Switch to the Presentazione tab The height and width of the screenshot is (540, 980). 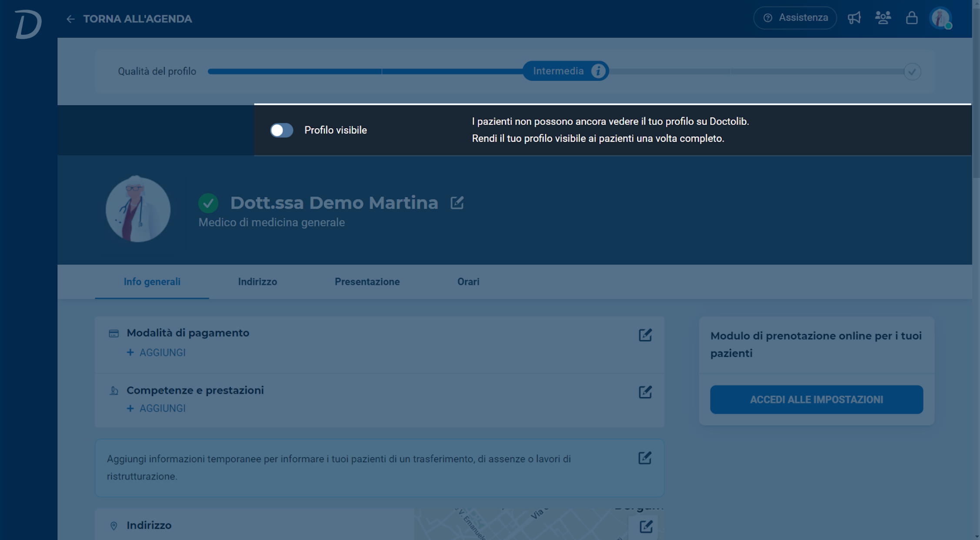pyautogui.click(x=367, y=282)
